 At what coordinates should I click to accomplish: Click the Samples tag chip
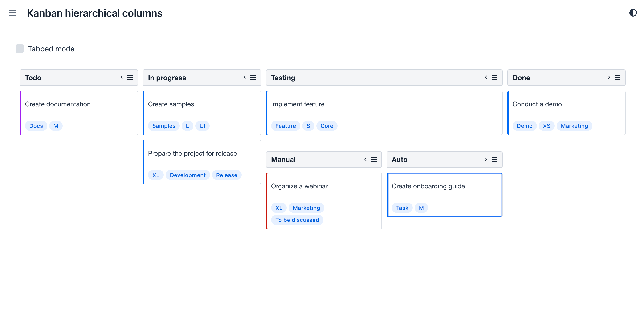click(164, 126)
